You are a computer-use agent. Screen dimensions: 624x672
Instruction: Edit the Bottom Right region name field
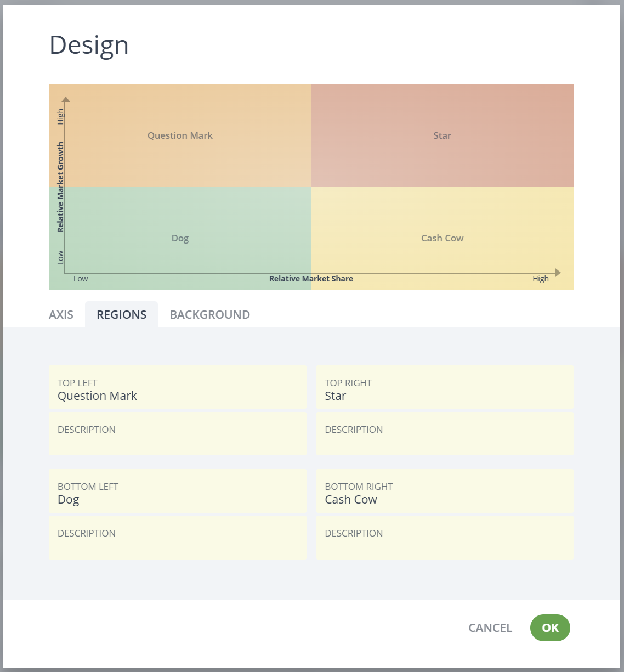pos(445,491)
